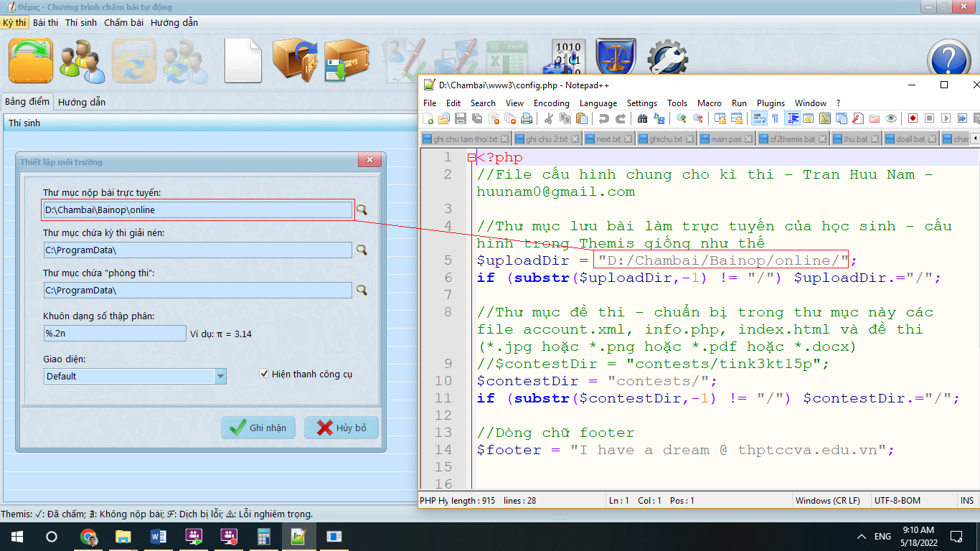The image size is (980, 551).
Task: Browse for 'Thư mục nộp bài trực tuyến' folder
Action: 362,209
